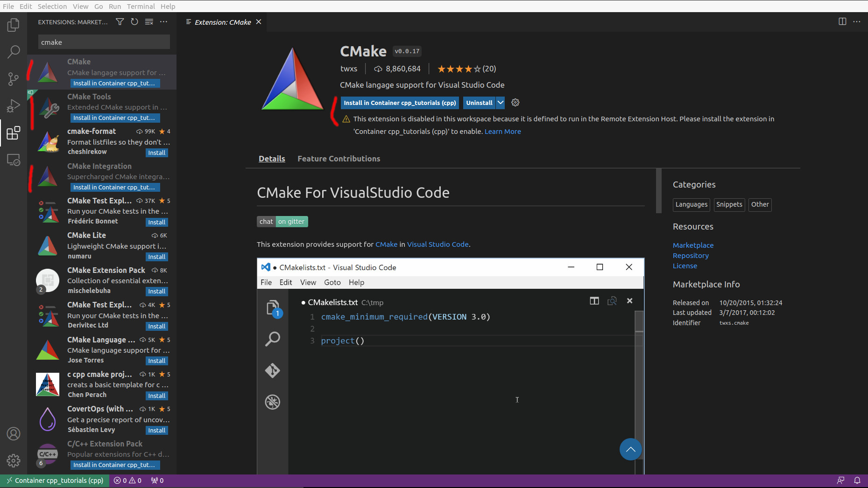Click the cmake extension search field

tap(104, 42)
